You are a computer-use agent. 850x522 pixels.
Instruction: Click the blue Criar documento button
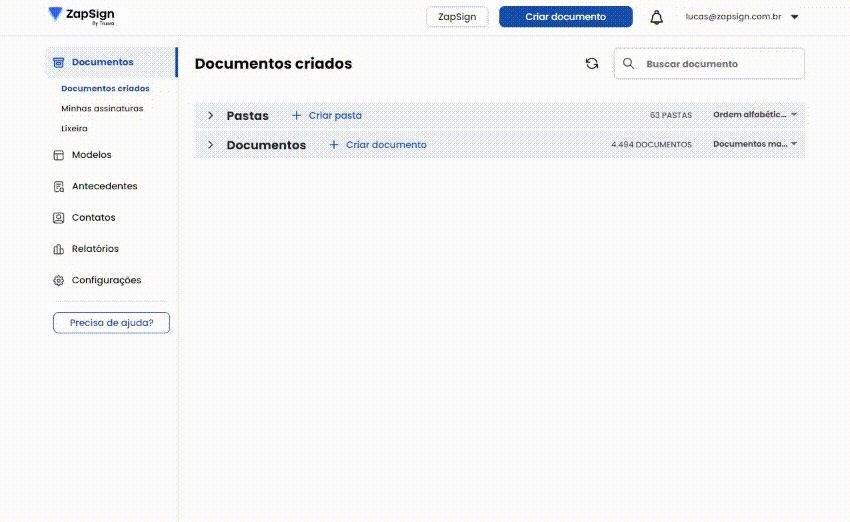coord(565,17)
